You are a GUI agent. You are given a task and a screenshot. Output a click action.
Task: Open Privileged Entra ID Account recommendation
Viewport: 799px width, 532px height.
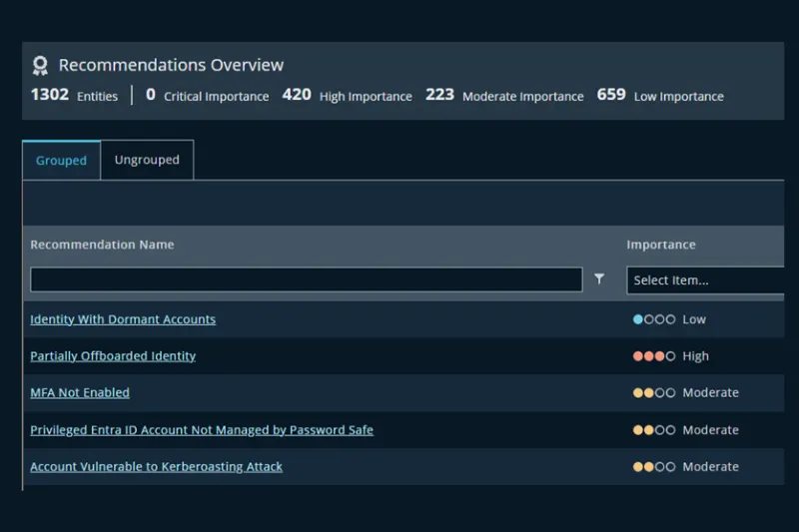pyautogui.click(x=202, y=429)
